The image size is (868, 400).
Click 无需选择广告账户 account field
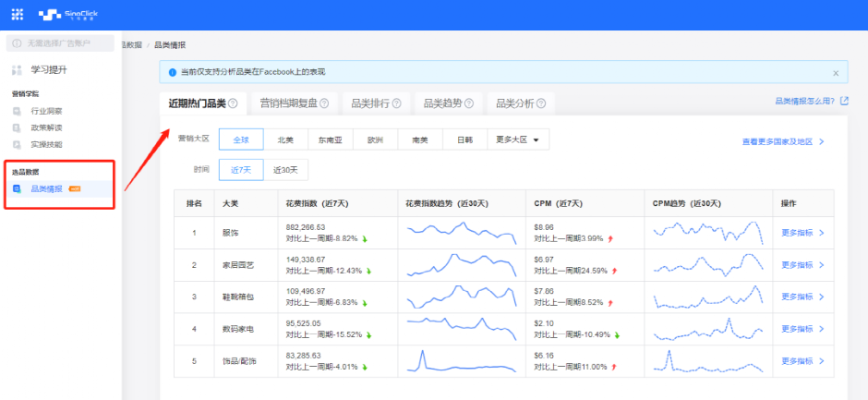tap(60, 43)
